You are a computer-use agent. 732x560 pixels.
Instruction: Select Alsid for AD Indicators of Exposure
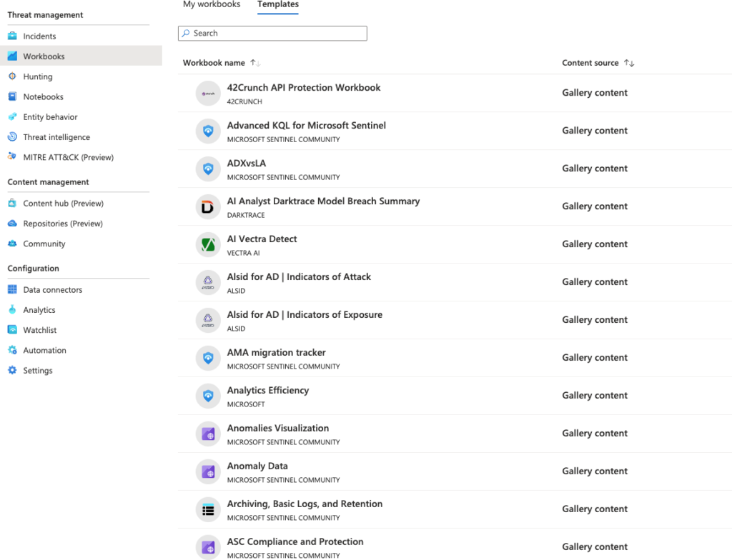coord(305,314)
